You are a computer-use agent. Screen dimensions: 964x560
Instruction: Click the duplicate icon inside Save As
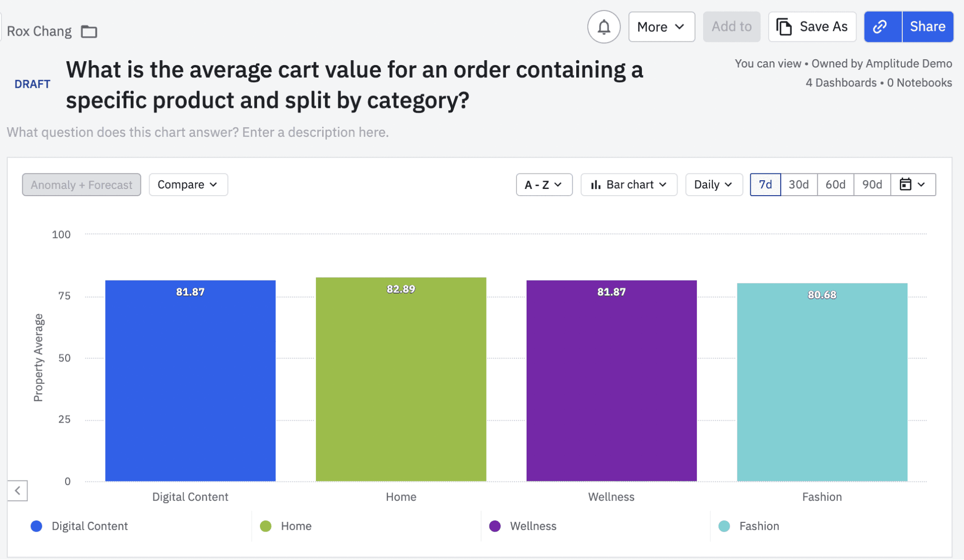(784, 27)
